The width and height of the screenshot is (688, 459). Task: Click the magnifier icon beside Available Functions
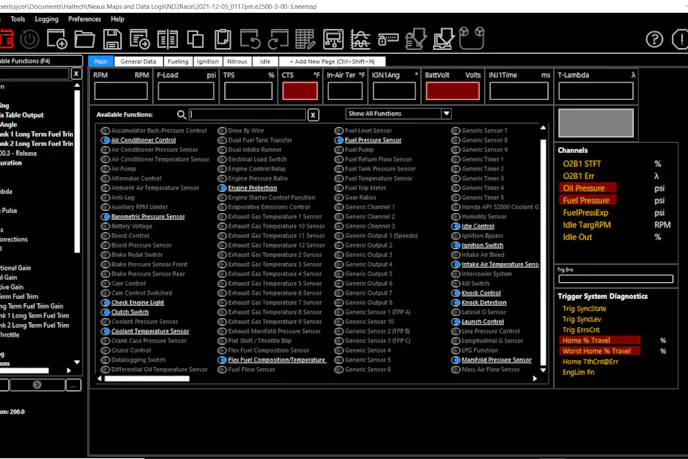pyautogui.click(x=181, y=115)
